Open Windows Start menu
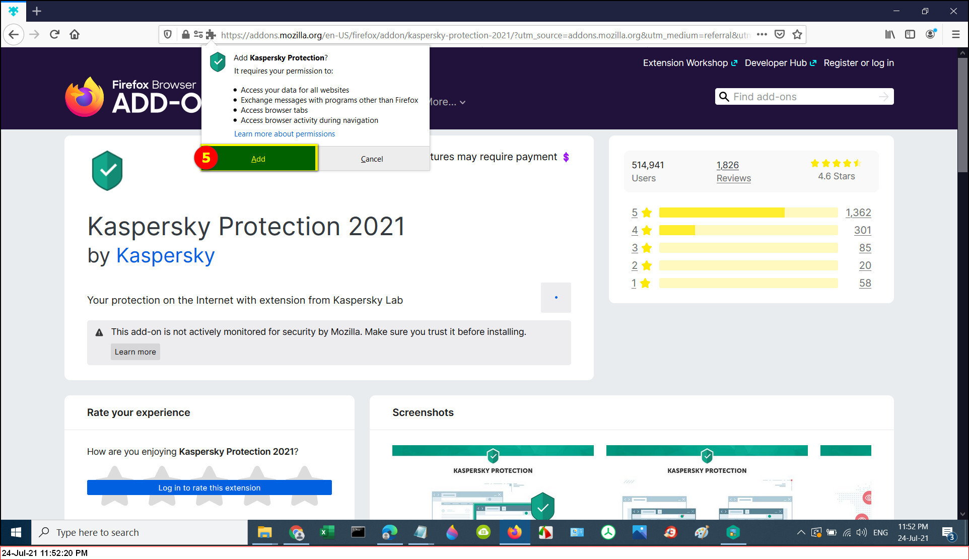Viewport: 969px width, 560px height. click(16, 532)
